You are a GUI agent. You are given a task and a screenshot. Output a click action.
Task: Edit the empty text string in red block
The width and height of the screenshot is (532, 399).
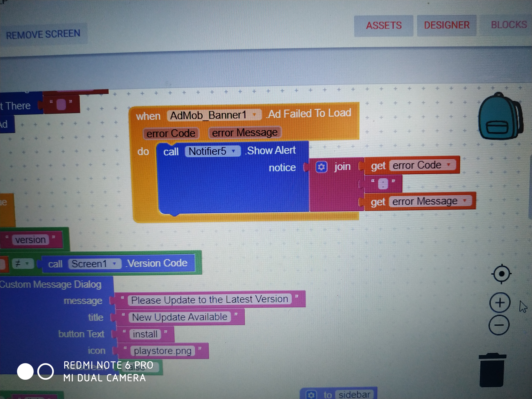(x=61, y=105)
